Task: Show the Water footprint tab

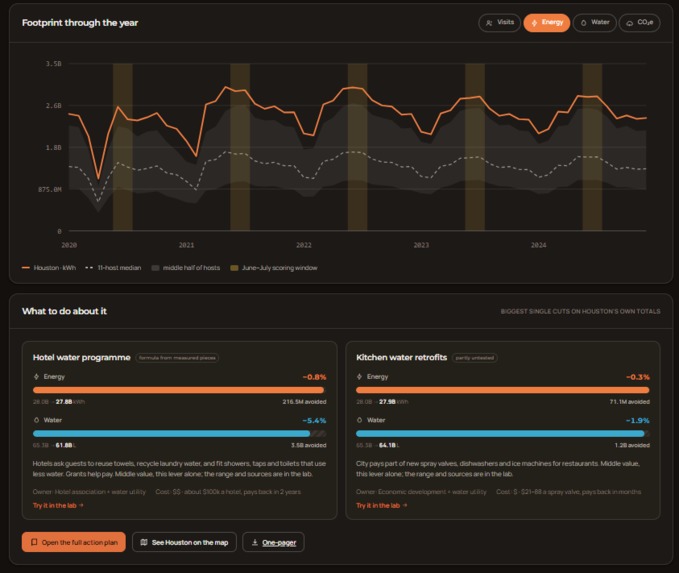Action: pyautogui.click(x=595, y=23)
